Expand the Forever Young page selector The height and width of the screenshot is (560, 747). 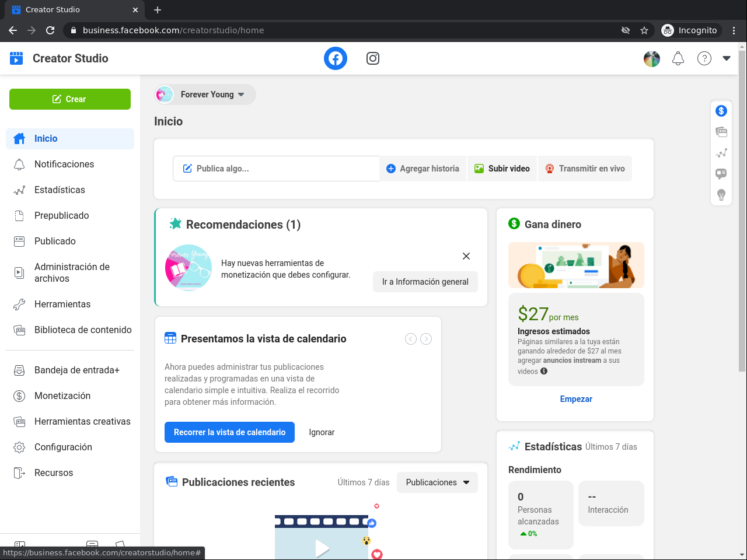pos(205,94)
